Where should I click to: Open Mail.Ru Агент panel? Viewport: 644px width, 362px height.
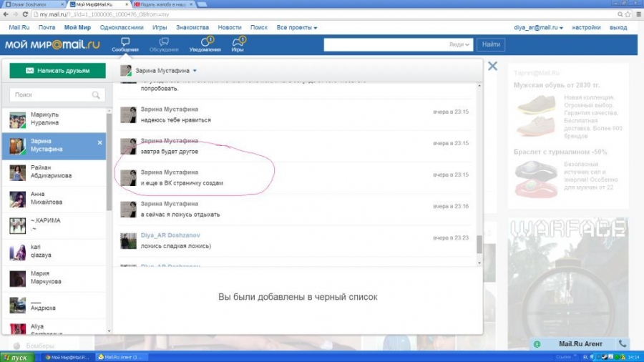click(580, 344)
